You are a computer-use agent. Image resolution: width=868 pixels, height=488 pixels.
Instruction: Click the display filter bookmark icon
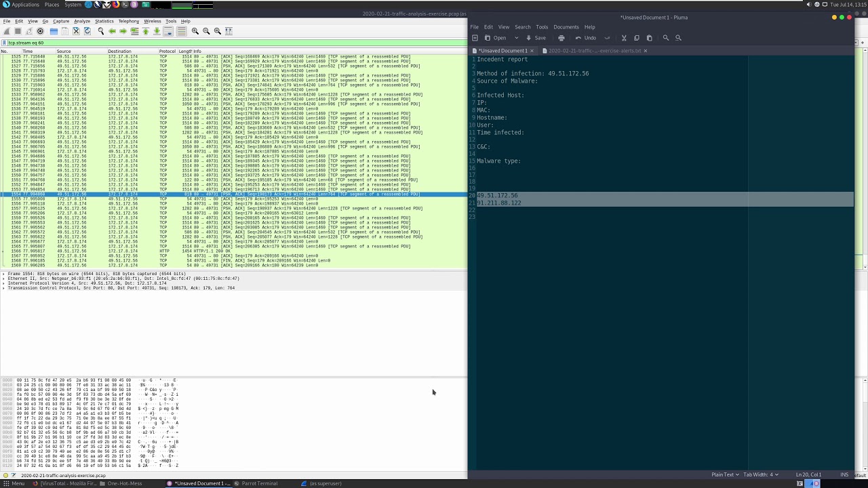4,43
